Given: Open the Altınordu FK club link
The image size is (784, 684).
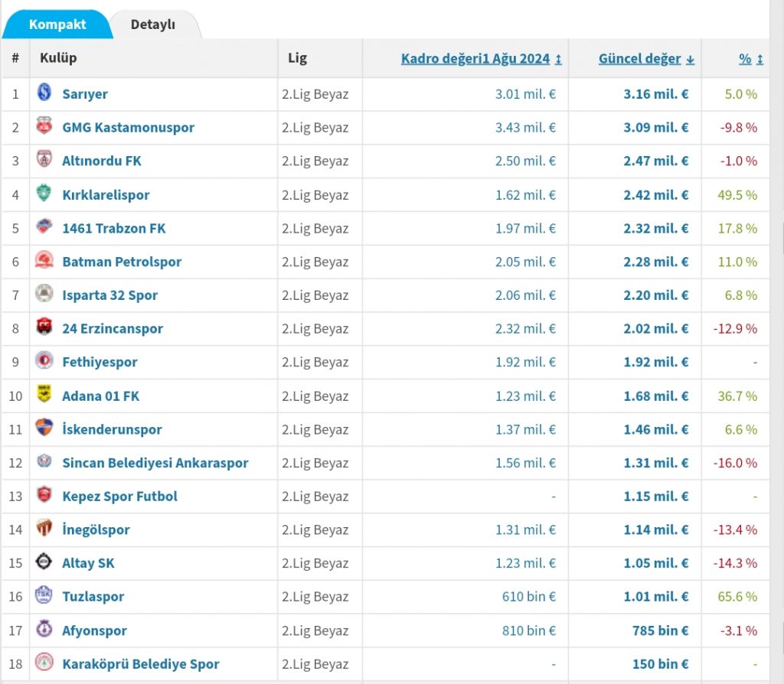Looking at the screenshot, I should click(102, 161).
